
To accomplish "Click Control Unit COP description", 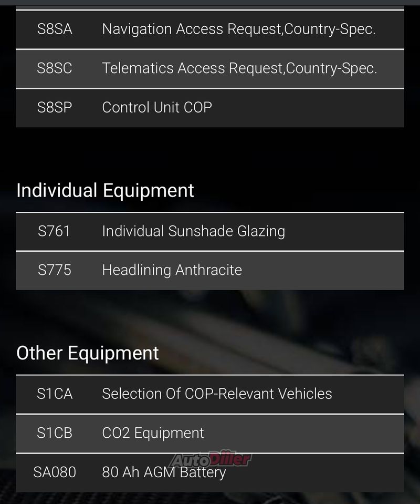I will coord(157,107).
